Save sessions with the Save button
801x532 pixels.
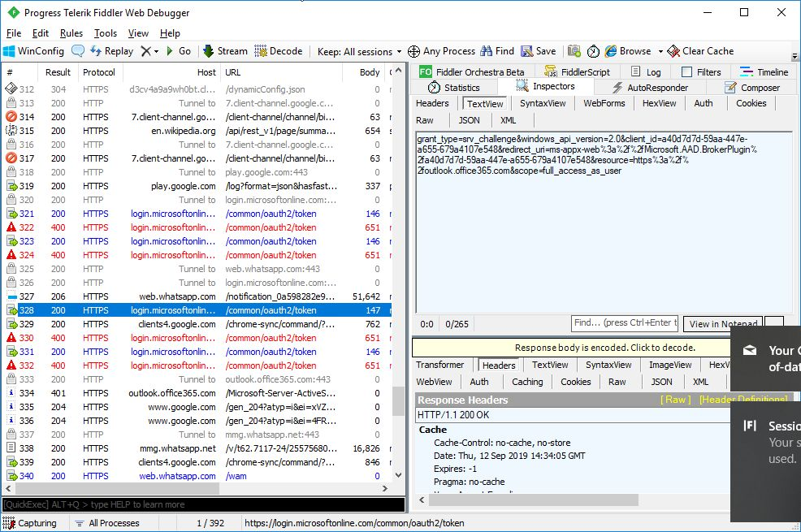[x=539, y=51]
